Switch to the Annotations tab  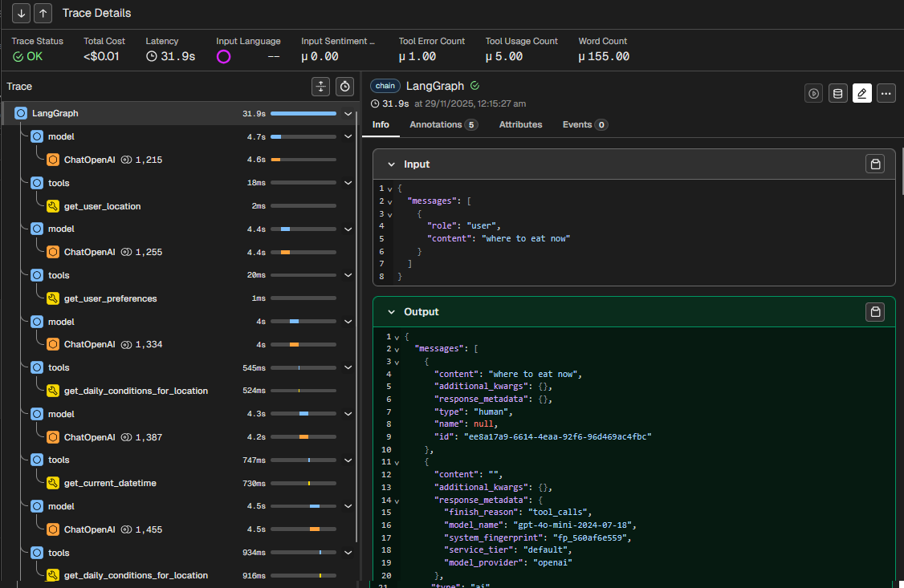tap(443, 125)
